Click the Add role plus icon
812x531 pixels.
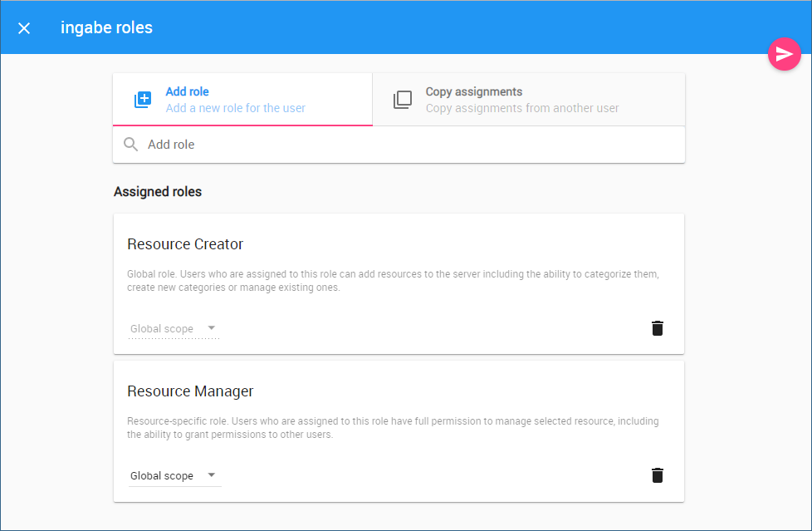point(143,100)
